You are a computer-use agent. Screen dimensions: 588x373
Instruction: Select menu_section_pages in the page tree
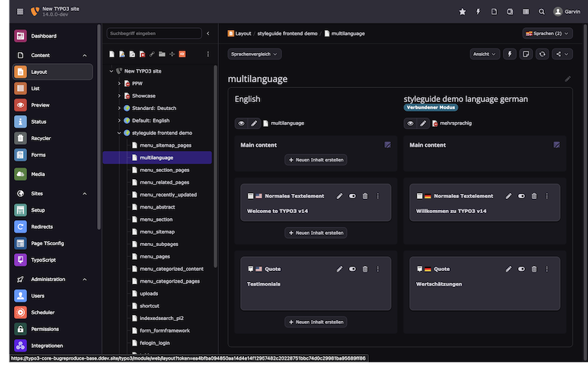[164, 170]
